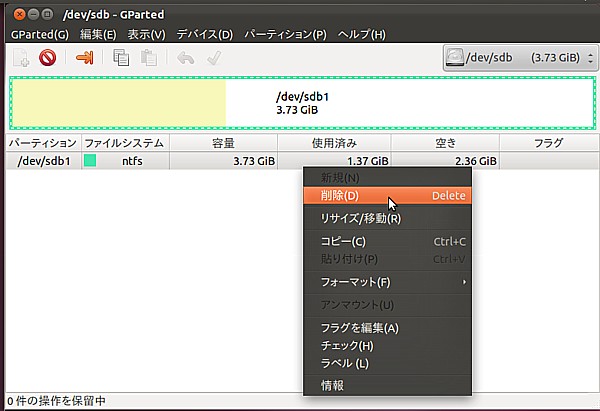Viewport: 600px width, 411px height.
Task: Click the /dev/sdb1 partition graphic bar
Action: point(303,103)
